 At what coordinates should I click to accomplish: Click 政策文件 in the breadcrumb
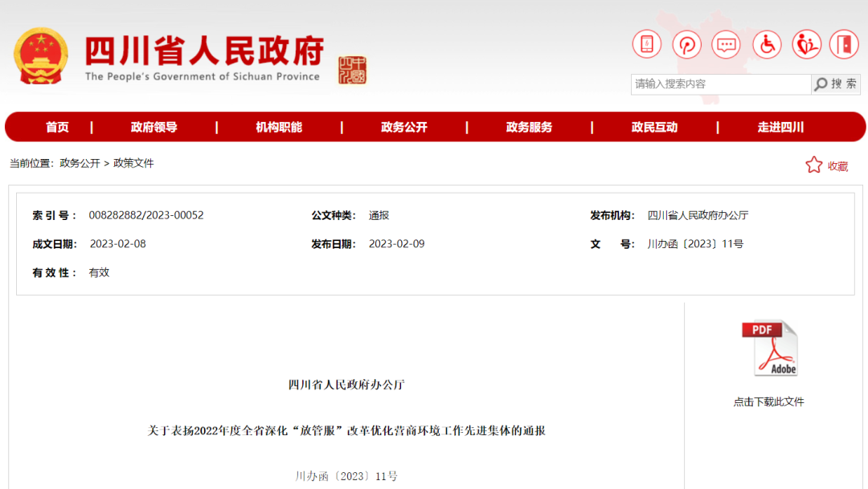pos(133,163)
